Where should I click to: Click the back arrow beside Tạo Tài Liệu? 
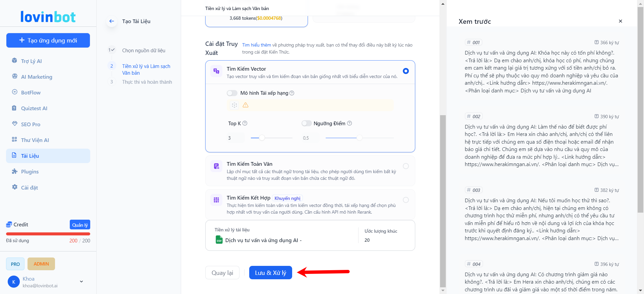tap(112, 21)
